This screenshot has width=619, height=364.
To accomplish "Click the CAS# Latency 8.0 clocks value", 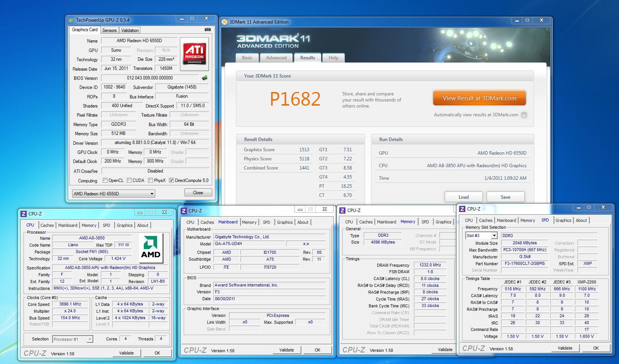I will tap(430, 279).
